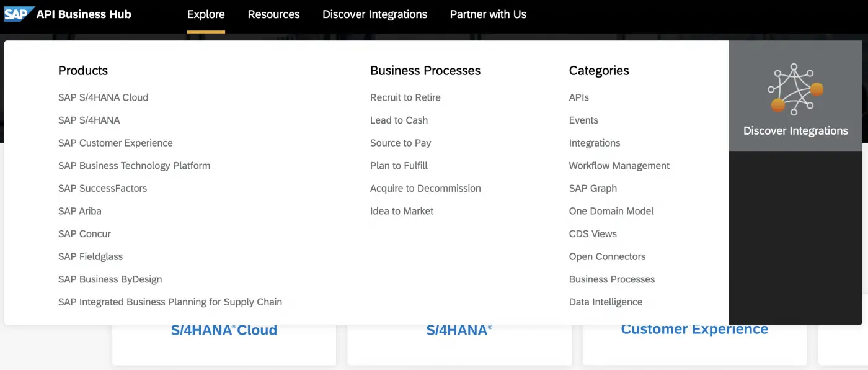
Task: Choose Source to Pay process
Action: pyautogui.click(x=401, y=143)
